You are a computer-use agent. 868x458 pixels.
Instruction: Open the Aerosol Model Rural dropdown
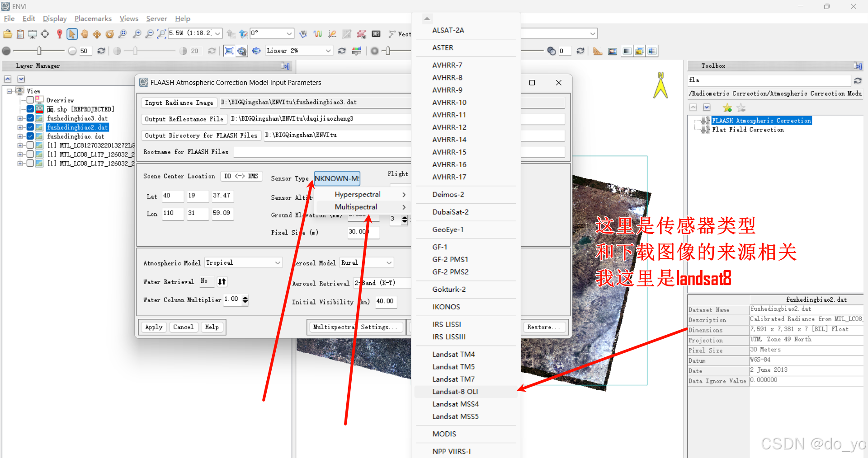389,263
